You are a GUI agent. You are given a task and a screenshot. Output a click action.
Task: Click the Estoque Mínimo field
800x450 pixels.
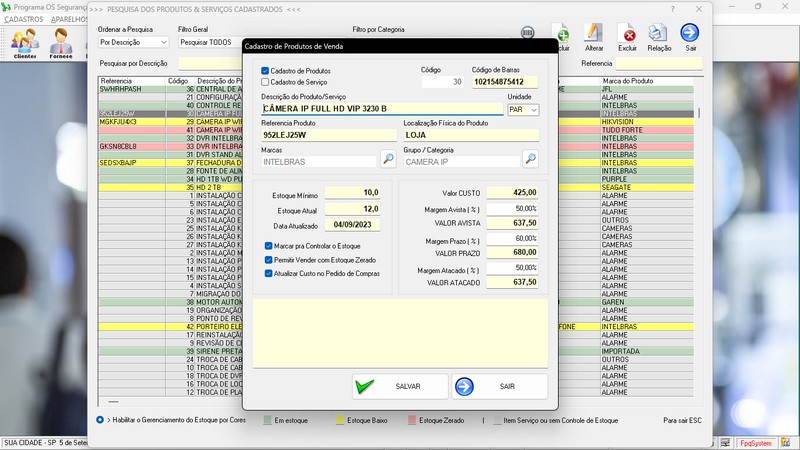353,193
